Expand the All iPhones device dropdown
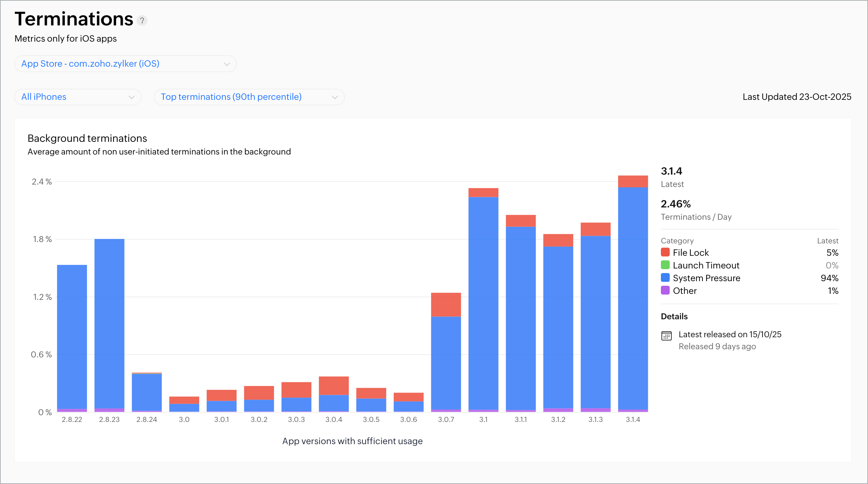This screenshot has height=484, width=868. pyautogui.click(x=78, y=97)
